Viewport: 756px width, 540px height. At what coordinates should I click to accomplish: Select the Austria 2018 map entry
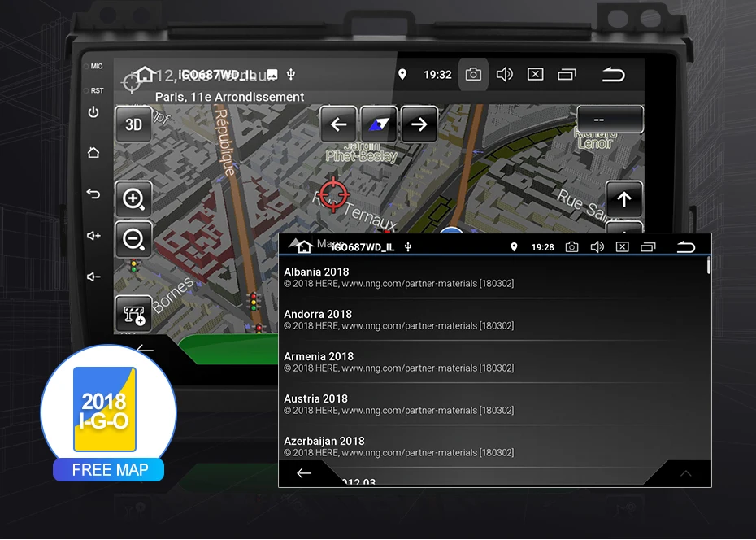click(x=493, y=404)
